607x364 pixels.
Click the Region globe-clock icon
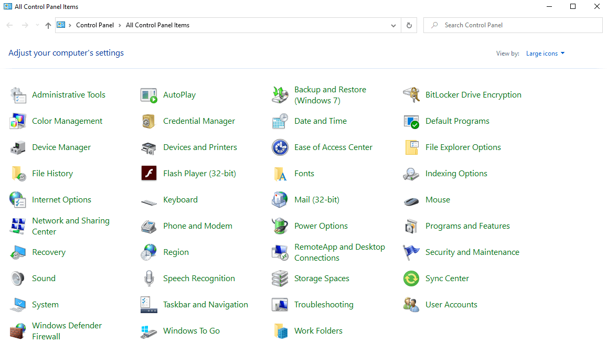click(148, 252)
